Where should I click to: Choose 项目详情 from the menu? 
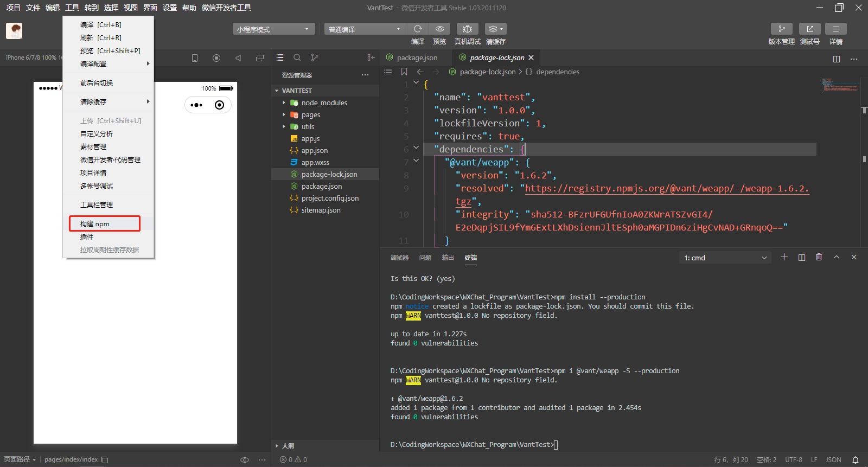tap(108, 172)
